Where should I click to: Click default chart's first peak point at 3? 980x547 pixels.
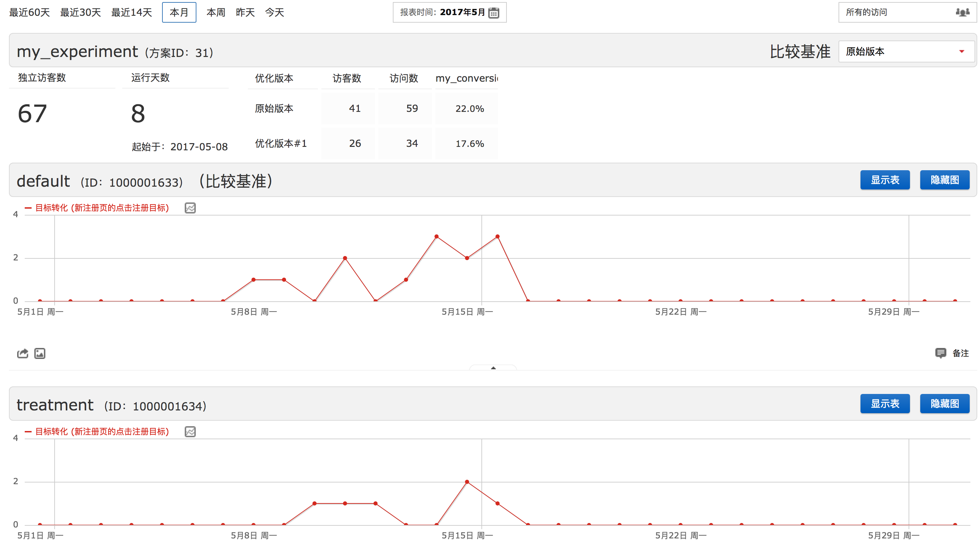point(436,236)
